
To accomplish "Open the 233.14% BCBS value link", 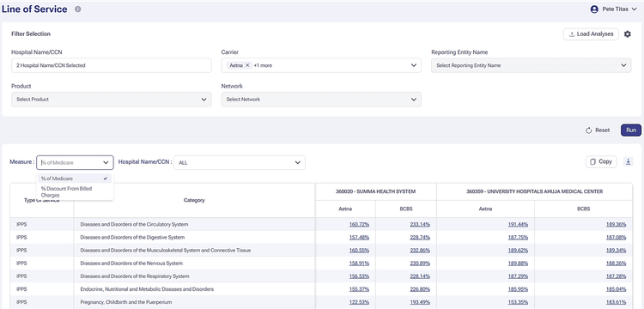I will click(420, 225).
